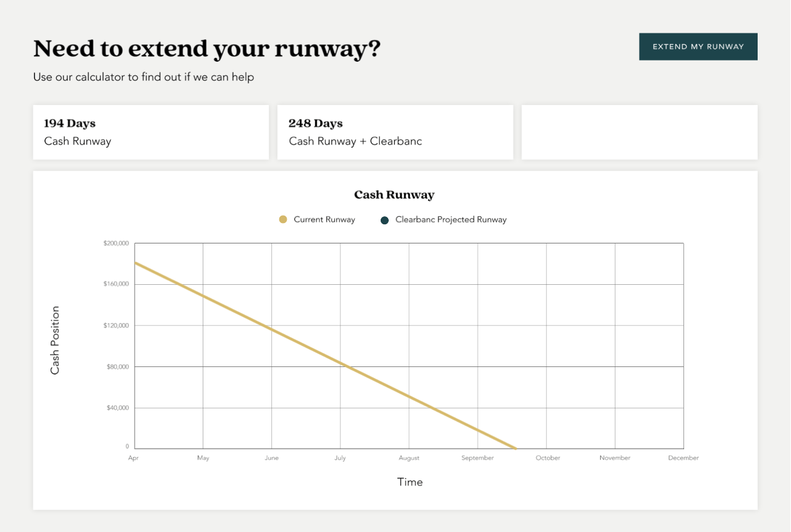Screen dimensions: 791x532
Task: Click the July label on the time axis
Action: (x=340, y=458)
